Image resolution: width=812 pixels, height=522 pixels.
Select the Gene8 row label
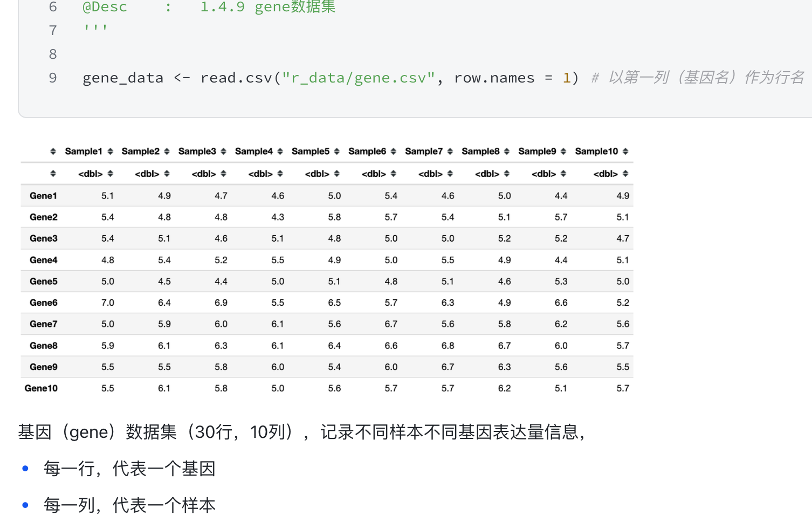(x=43, y=346)
